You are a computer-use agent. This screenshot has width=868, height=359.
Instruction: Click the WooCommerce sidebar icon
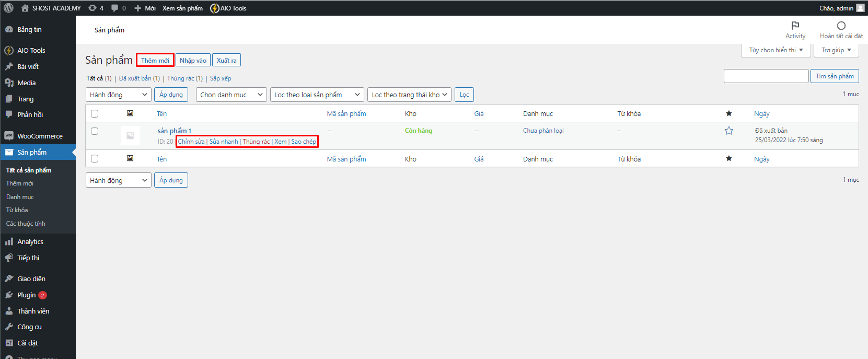[x=9, y=136]
